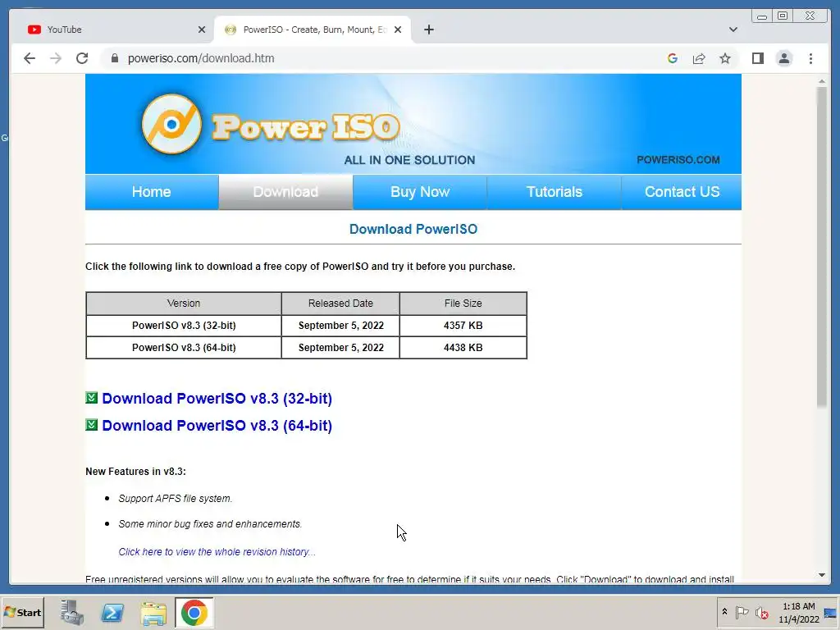Viewport: 840px width, 630px height.
Task: Click the network tray icon
Action: (x=830, y=613)
